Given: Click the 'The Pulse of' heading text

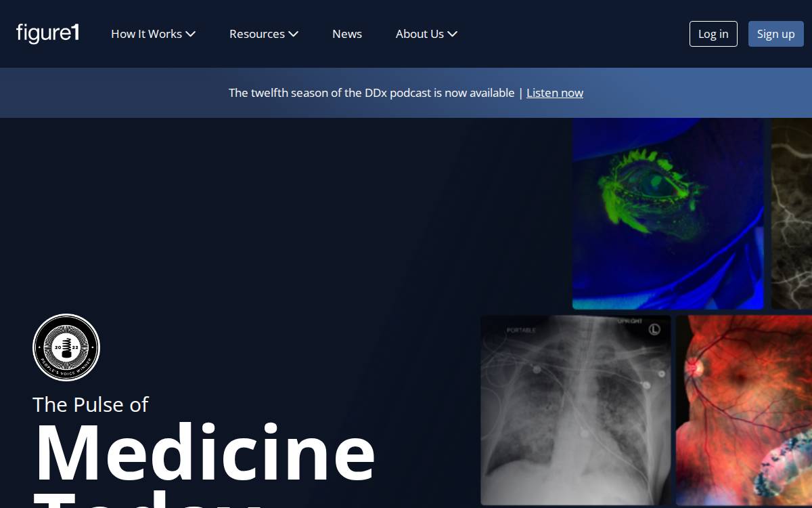Looking at the screenshot, I should pyautogui.click(x=90, y=404).
